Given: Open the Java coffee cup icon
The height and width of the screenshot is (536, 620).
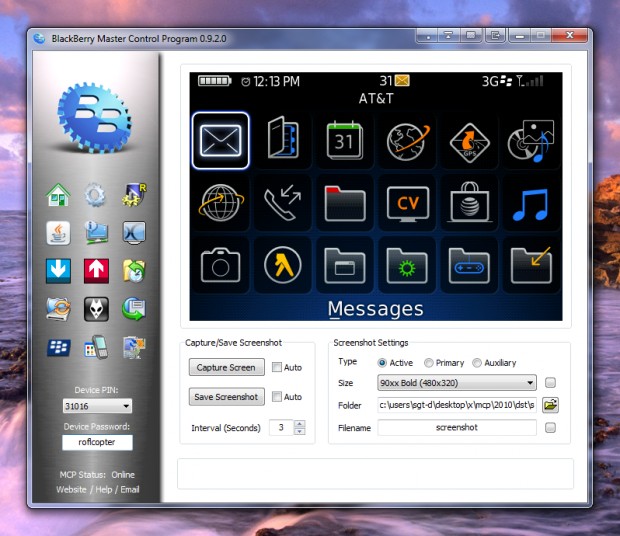Looking at the screenshot, I should click(x=58, y=233).
